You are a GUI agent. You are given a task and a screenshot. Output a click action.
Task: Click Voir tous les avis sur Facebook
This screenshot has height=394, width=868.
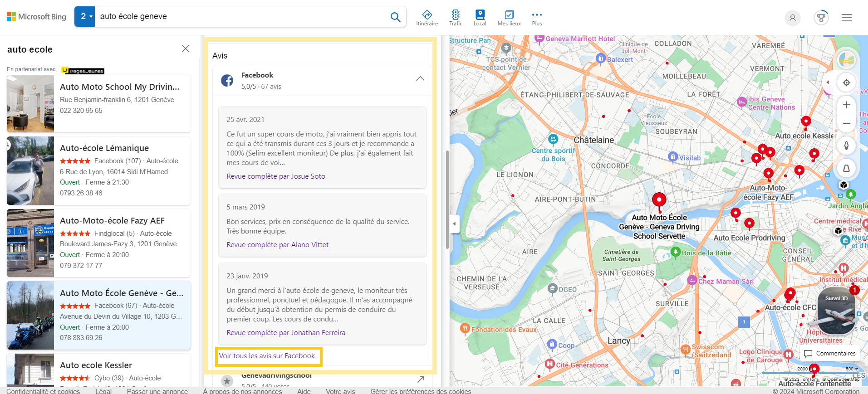click(267, 356)
